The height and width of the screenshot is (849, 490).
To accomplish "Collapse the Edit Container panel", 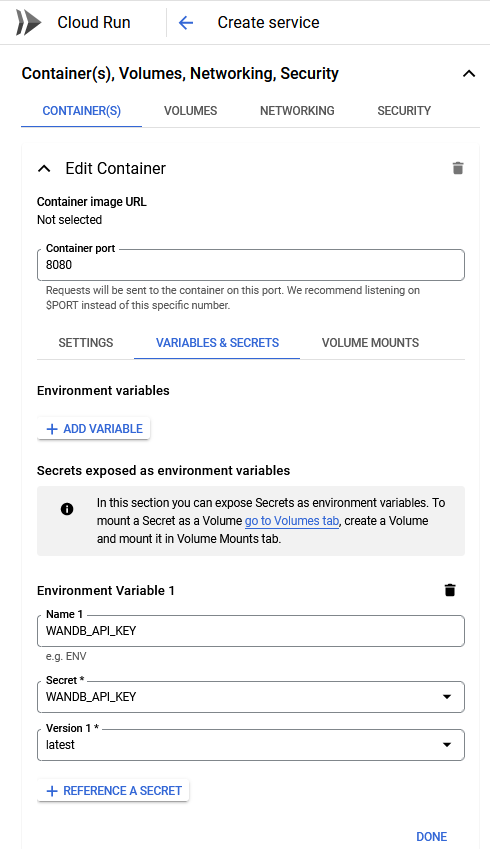I will point(44,168).
